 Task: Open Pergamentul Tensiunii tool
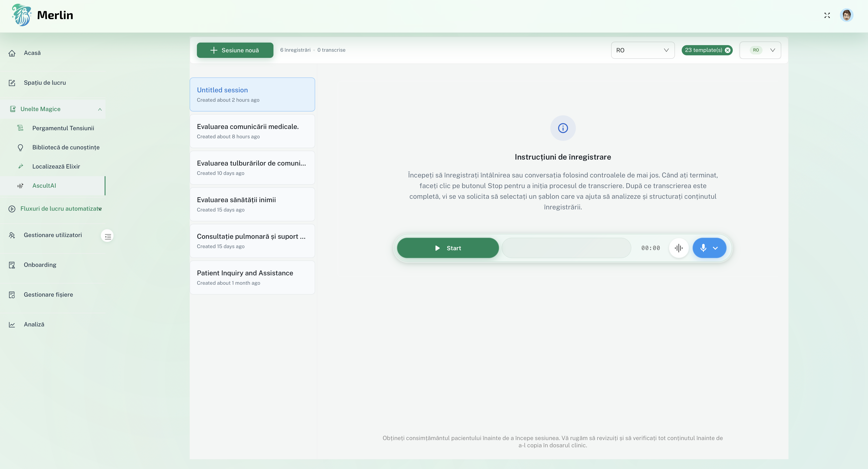[63, 128]
